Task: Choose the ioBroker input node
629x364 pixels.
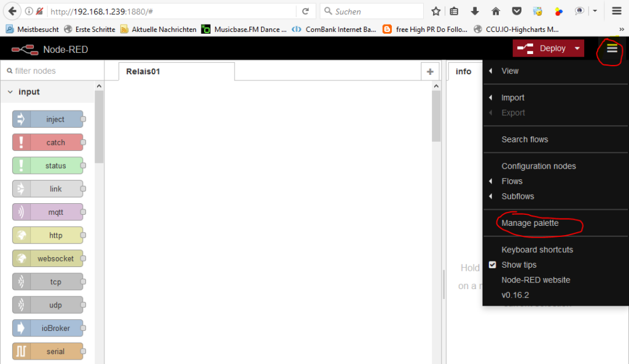Action: [x=48, y=328]
